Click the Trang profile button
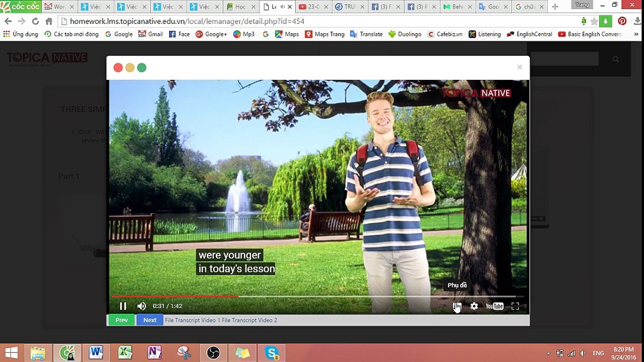Screen dimensions: 644x362 point(582,5)
